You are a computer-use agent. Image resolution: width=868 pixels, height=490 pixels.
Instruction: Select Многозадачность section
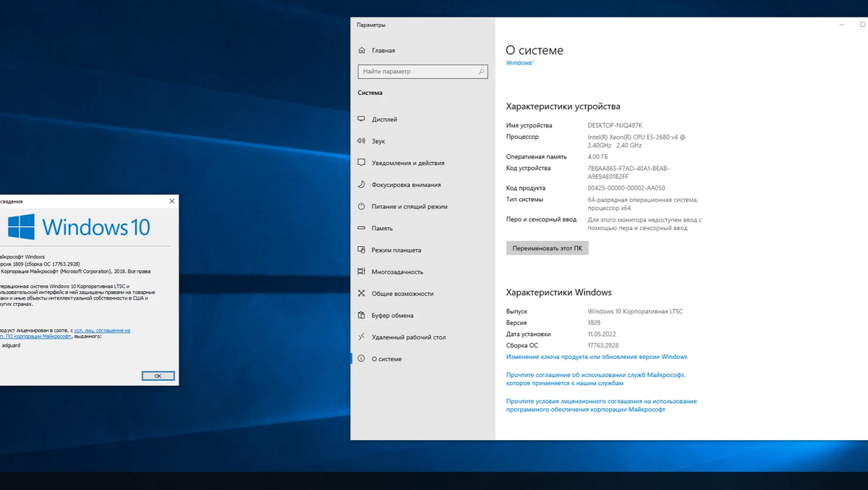tap(398, 272)
